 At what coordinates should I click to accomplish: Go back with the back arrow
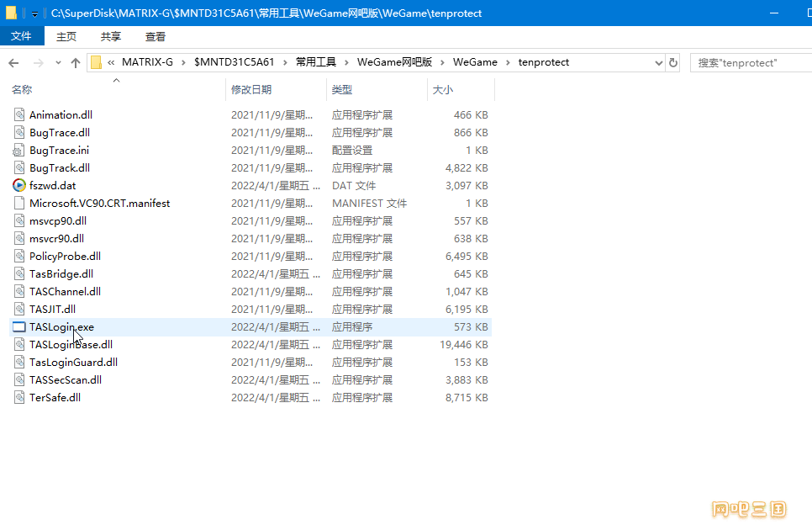tap(14, 63)
